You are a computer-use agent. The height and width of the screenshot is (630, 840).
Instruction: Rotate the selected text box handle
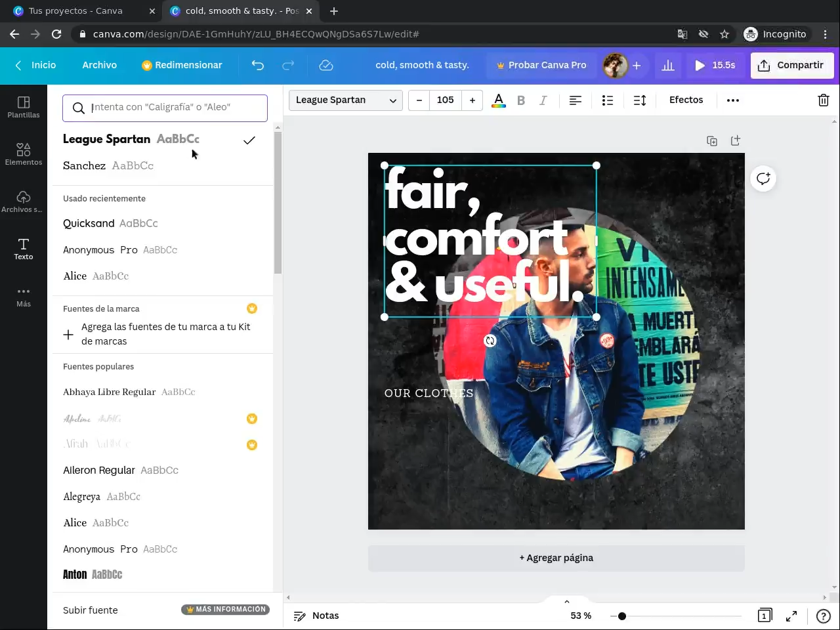490,341
